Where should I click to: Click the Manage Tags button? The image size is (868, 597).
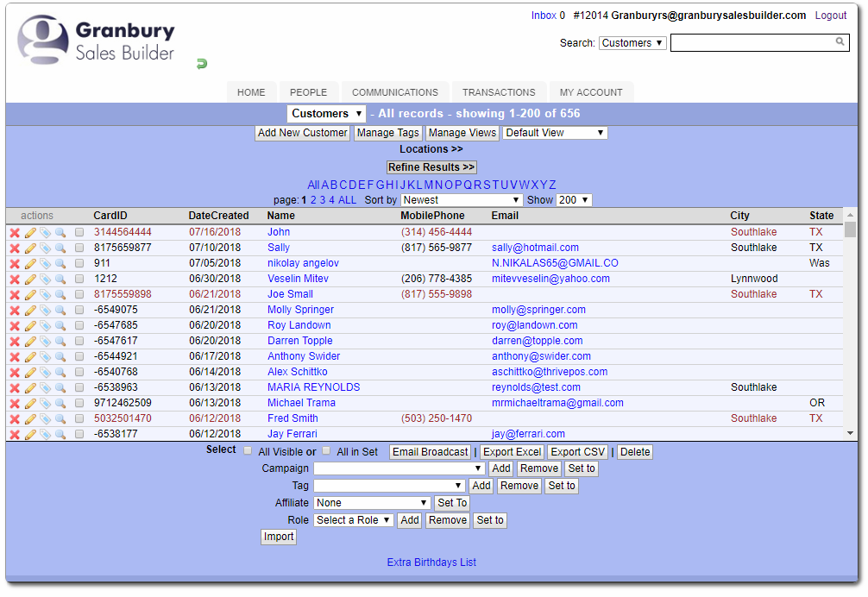coord(388,133)
